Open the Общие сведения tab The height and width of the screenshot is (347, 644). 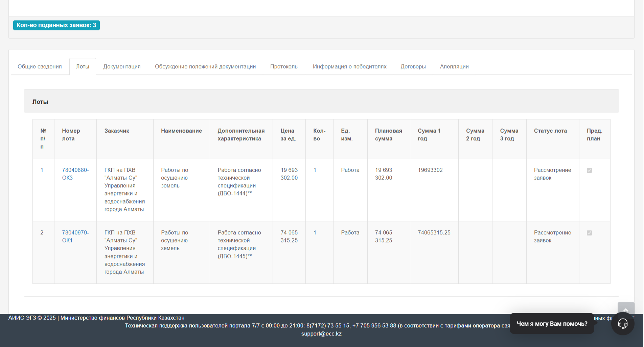(x=40, y=67)
